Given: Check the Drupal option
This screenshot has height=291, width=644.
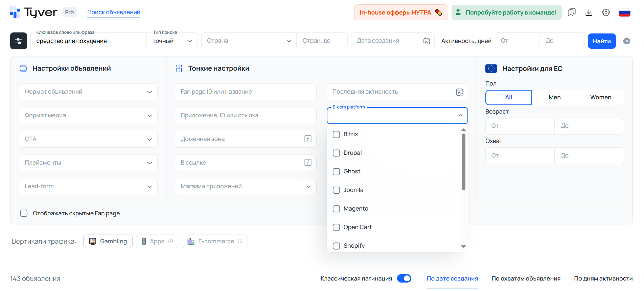Looking at the screenshot, I should [336, 153].
